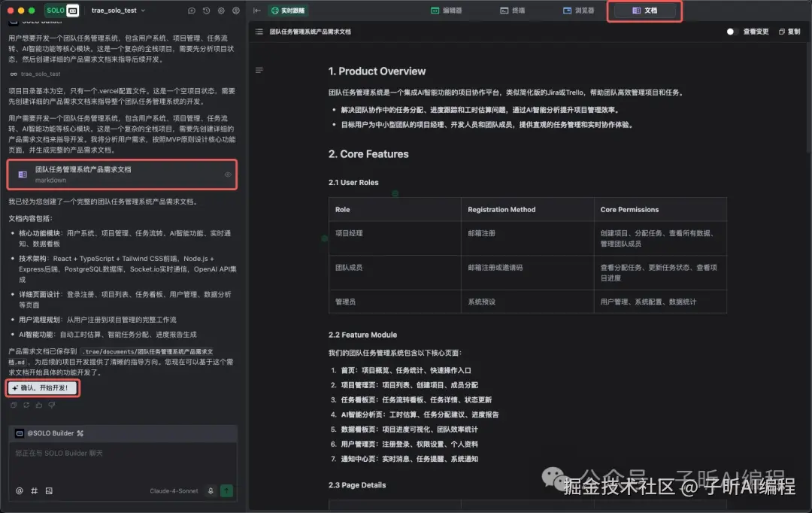Open the chat history clock icon
This screenshot has width=812, height=513.
tap(206, 11)
